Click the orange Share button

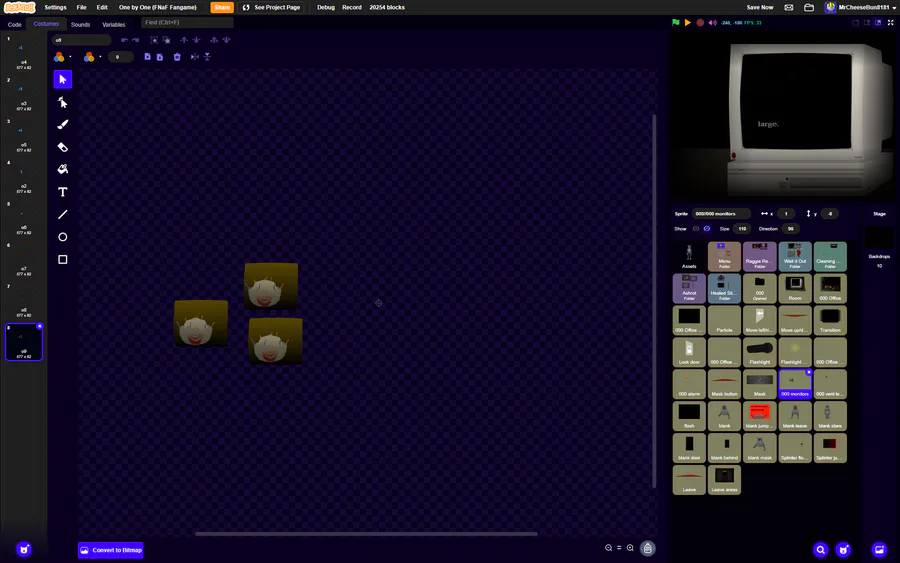click(x=222, y=7)
